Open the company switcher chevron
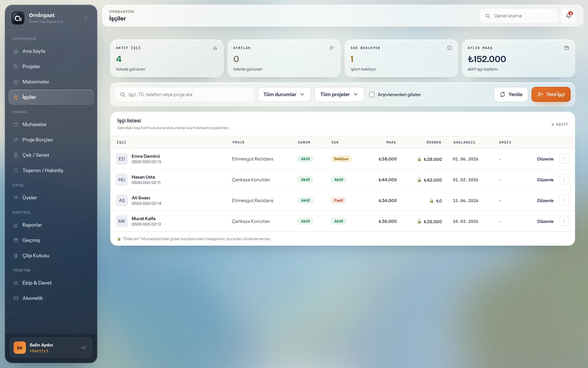Screen dimensions: 588x368 pyautogui.click(x=86, y=18)
